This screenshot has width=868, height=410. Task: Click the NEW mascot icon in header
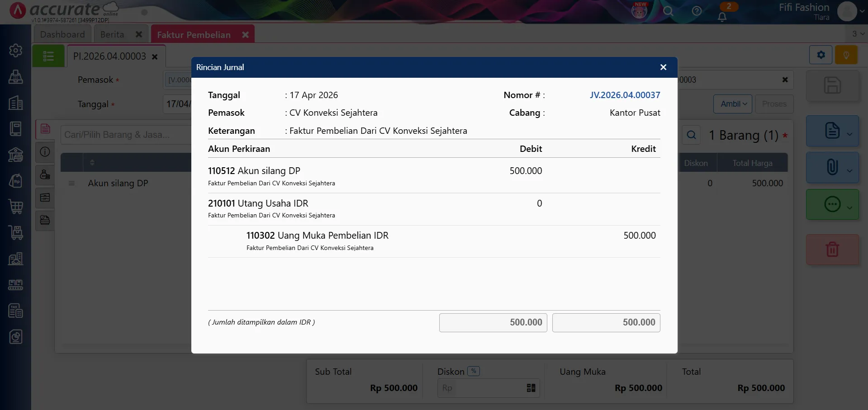click(x=640, y=11)
